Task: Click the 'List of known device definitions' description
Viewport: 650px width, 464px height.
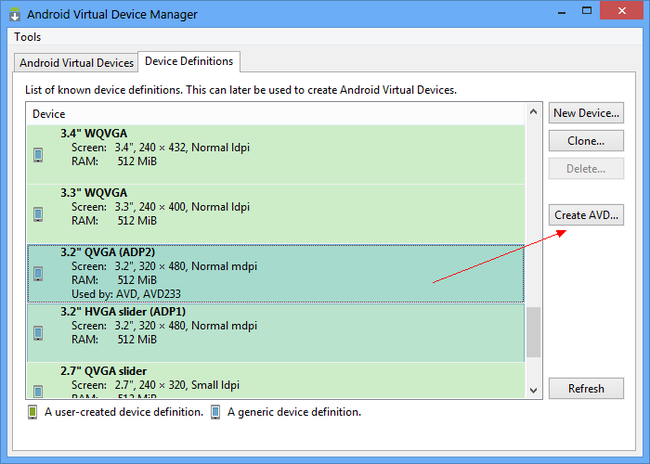Action: [x=241, y=90]
